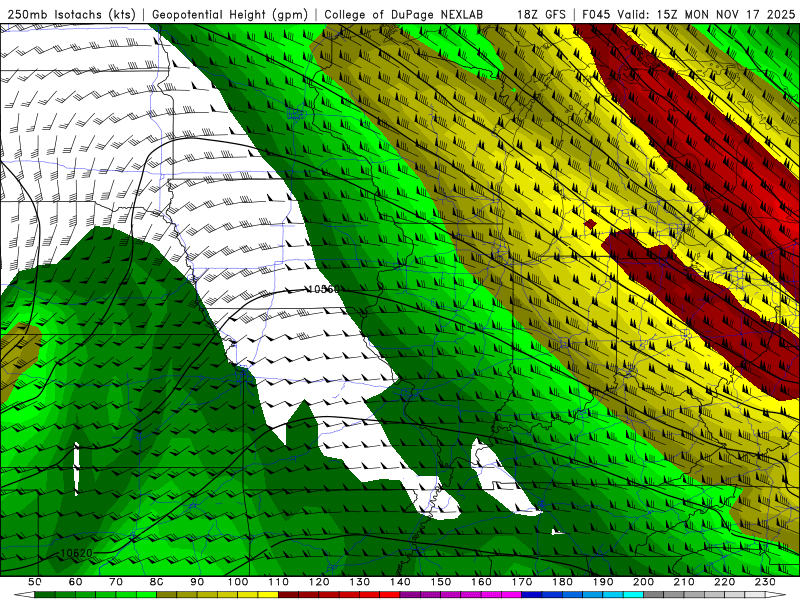Pick the magenta swatch in the color bar
Image resolution: width=800 pixels, height=600 pixels.
[511, 594]
